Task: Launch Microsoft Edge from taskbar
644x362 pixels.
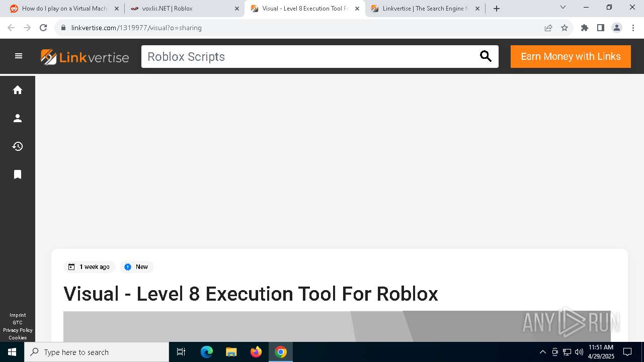Action: (x=207, y=352)
